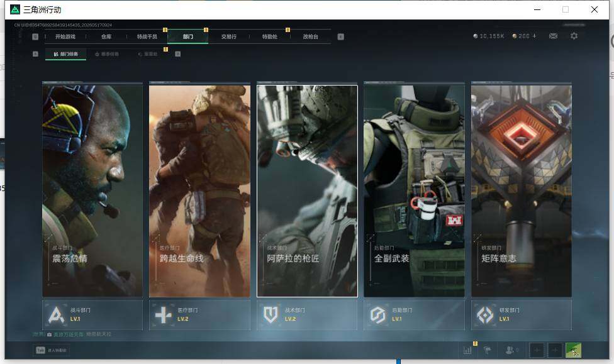Click the 后勤部门 emblem icon
The image size is (614, 364).
click(x=378, y=315)
